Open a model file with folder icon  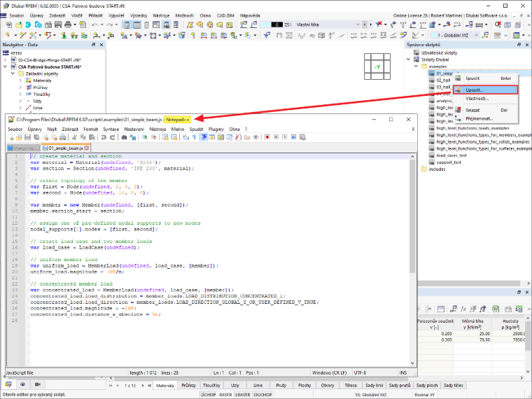tap(19, 24)
